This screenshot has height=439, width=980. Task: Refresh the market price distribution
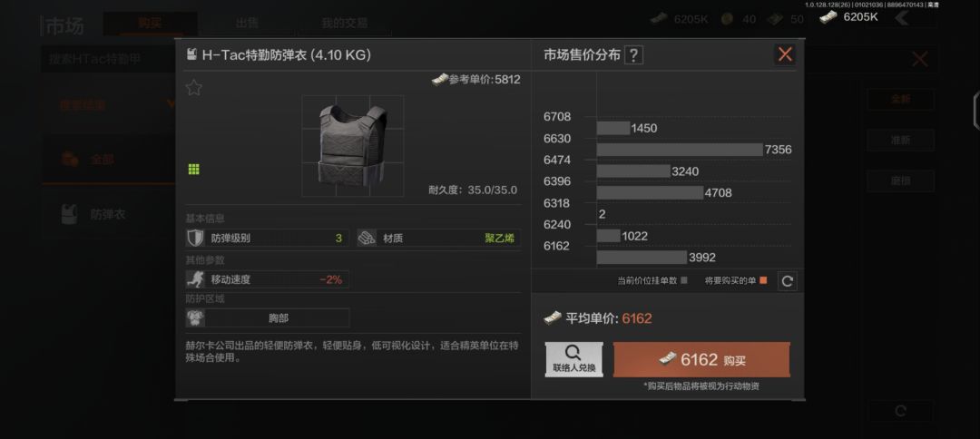pos(787,281)
